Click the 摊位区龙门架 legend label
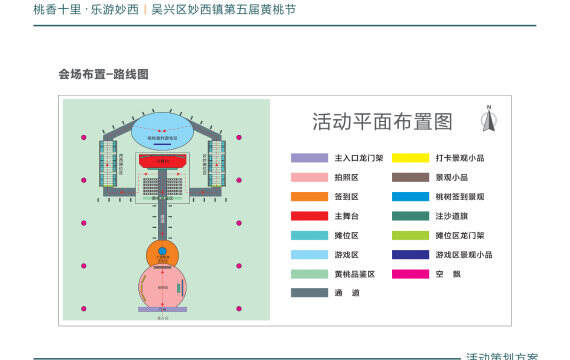The image size is (570, 360). pos(460,235)
